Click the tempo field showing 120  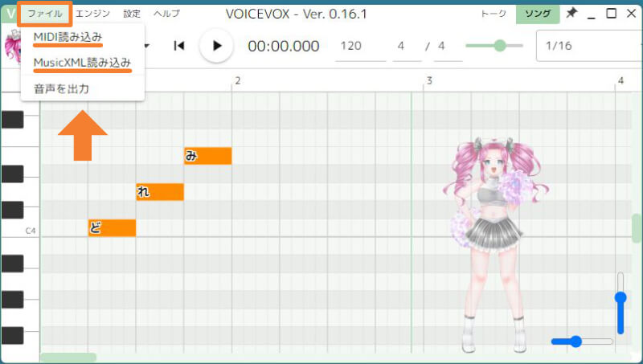tap(360, 46)
